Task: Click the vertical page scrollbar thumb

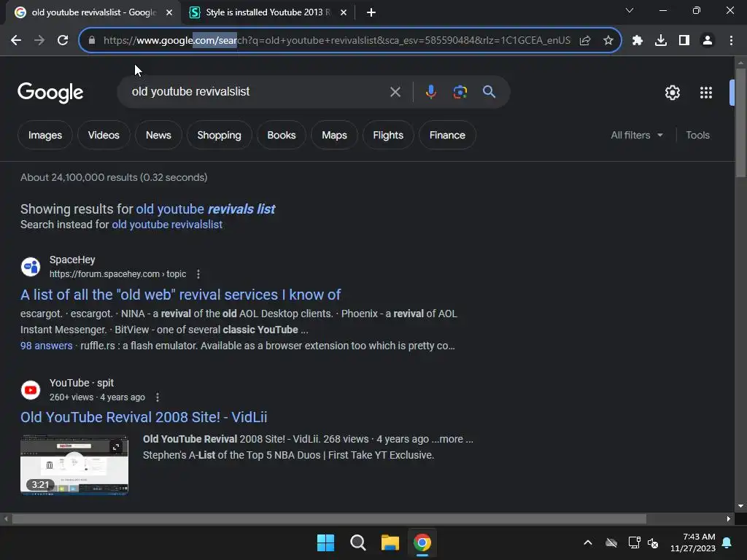Action: point(740,122)
